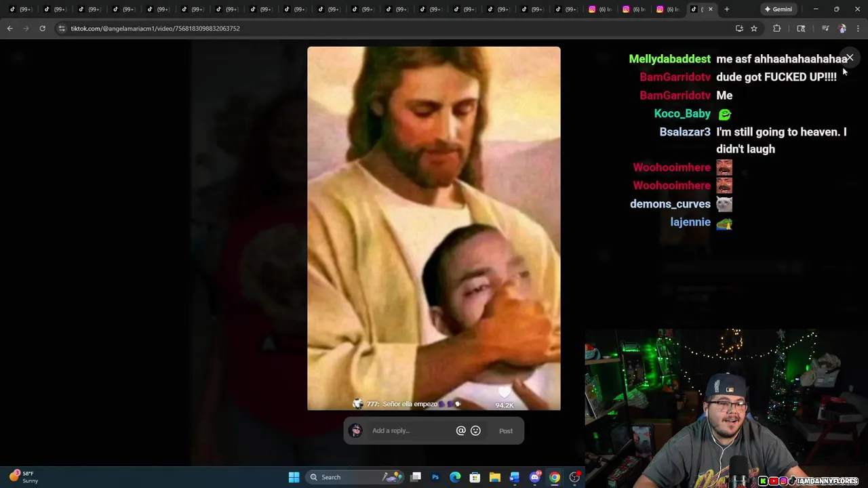Image resolution: width=868 pixels, height=488 pixels.
Task: Open OBS Studio from the taskbar
Action: [x=574, y=477]
